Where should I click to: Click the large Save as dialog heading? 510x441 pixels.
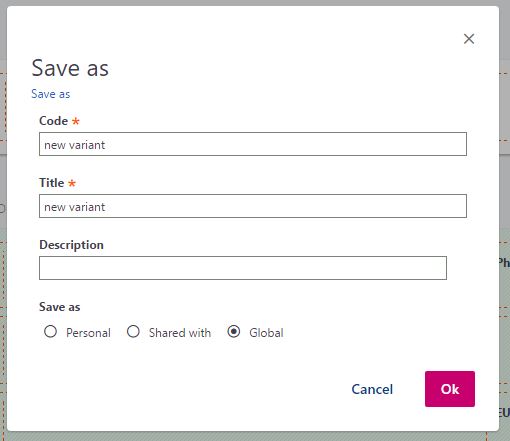pyautogui.click(x=70, y=68)
